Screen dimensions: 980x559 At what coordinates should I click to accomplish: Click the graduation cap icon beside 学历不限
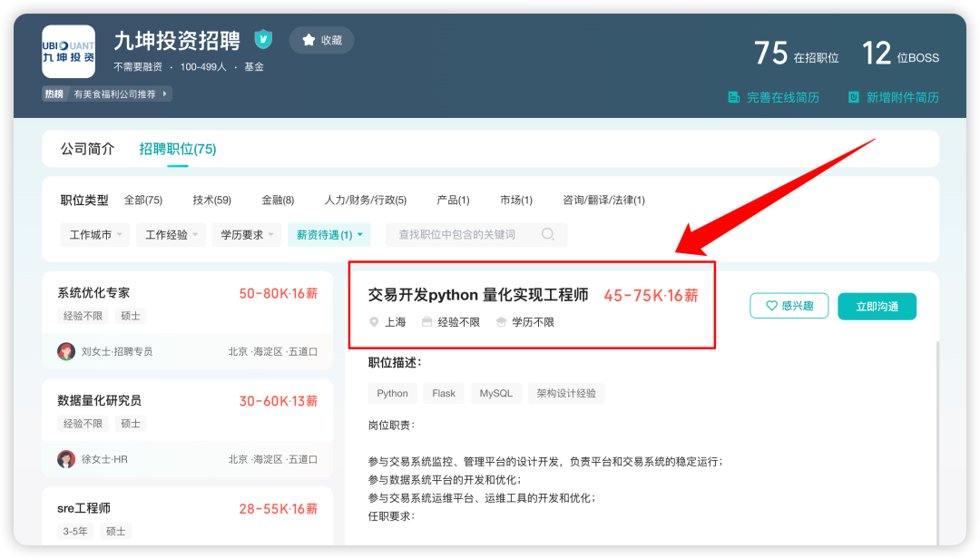(501, 322)
